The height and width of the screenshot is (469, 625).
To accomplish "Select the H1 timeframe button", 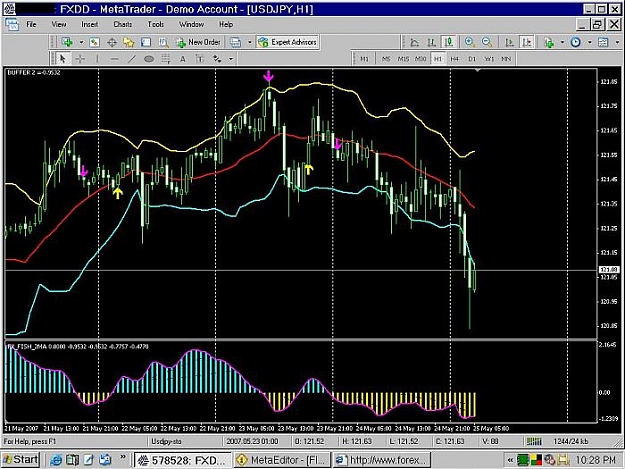I will coord(438,59).
